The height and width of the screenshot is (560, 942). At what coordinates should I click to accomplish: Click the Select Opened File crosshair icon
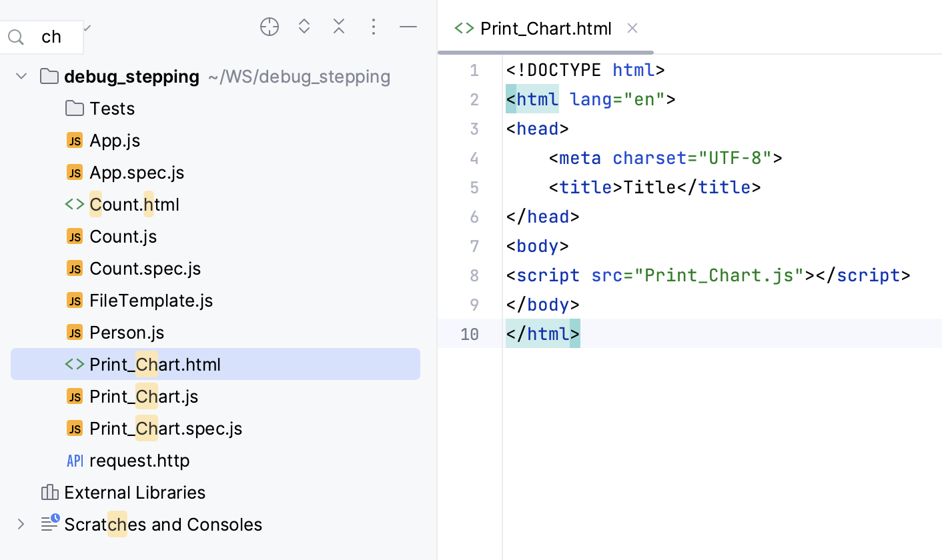pos(270,27)
